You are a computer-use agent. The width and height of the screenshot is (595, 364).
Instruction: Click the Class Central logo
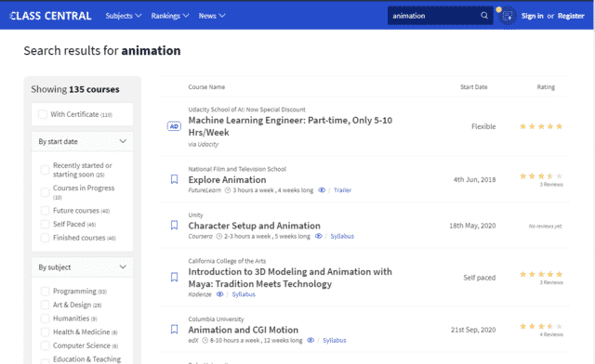click(50, 16)
